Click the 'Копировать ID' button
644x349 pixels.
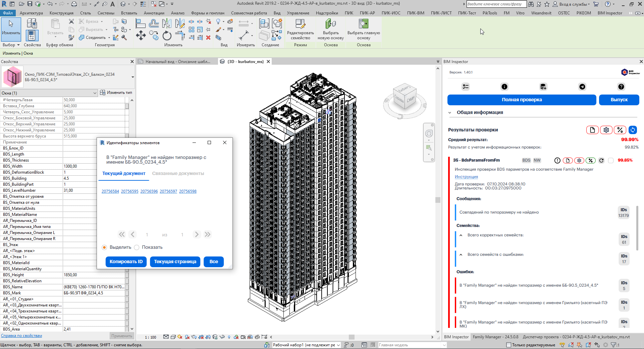126,262
